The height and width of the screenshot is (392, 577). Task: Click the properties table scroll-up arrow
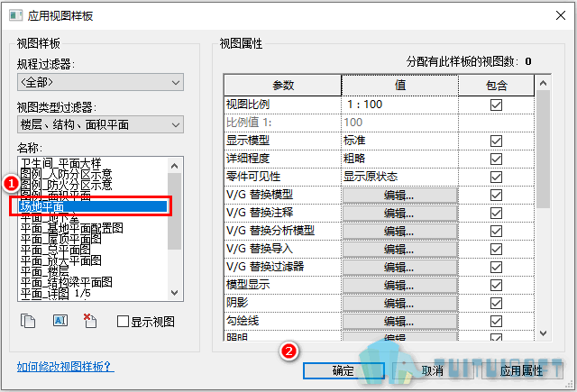tap(543, 83)
